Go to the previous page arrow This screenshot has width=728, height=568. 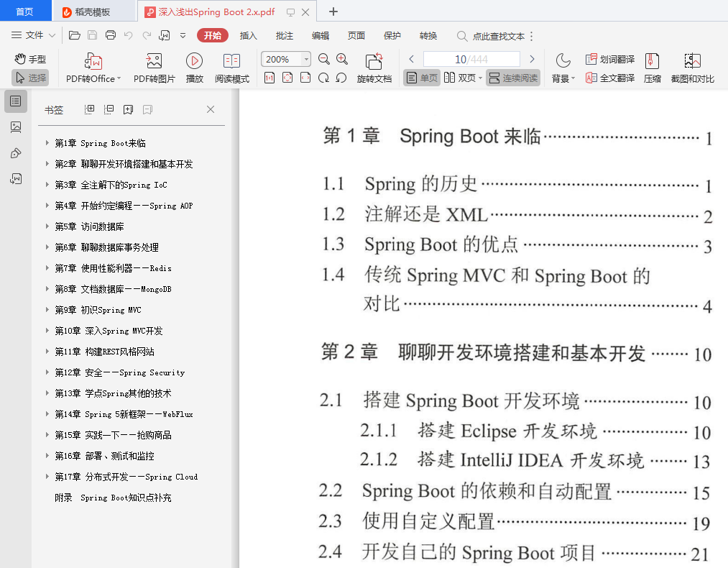click(x=411, y=59)
